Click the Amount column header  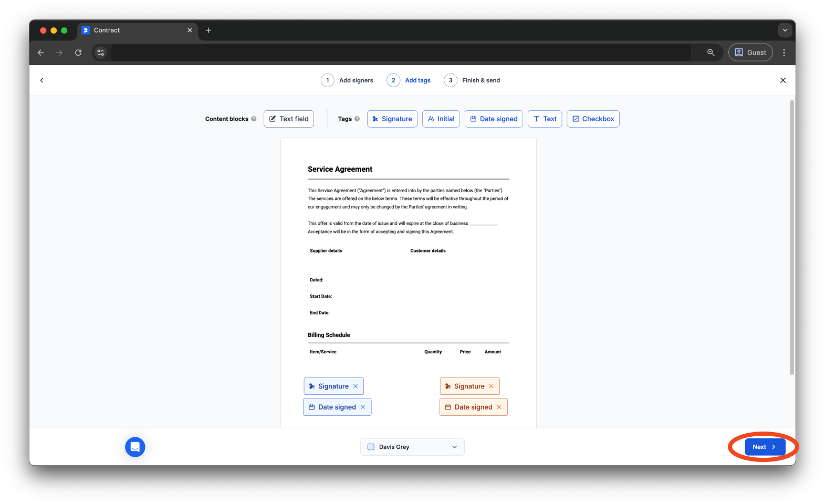pos(493,352)
